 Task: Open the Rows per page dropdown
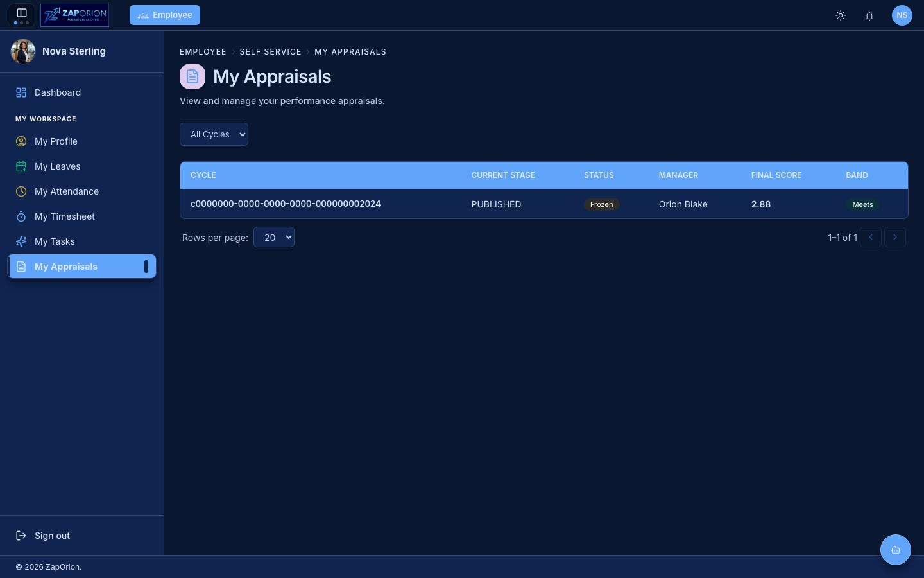(274, 237)
